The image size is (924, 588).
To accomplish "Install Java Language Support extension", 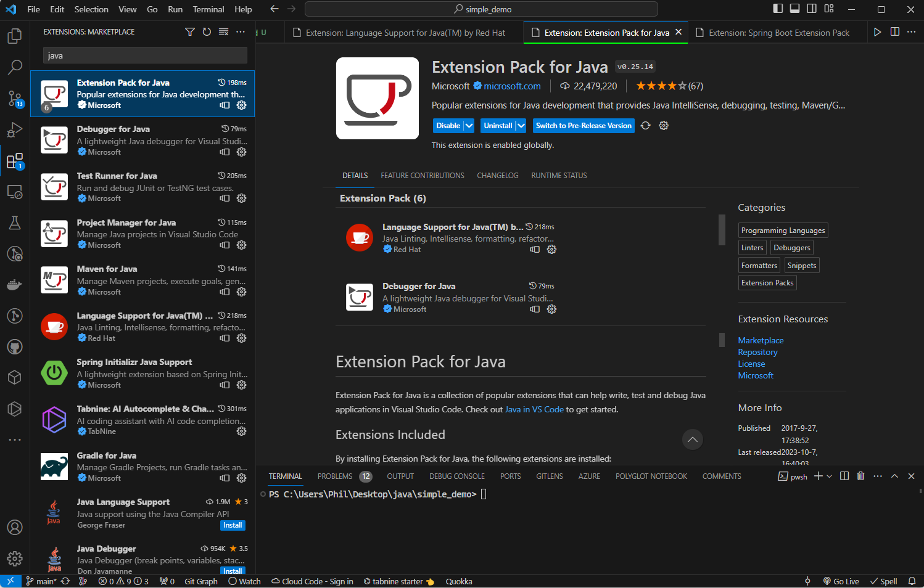I will click(x=233, y=525).
